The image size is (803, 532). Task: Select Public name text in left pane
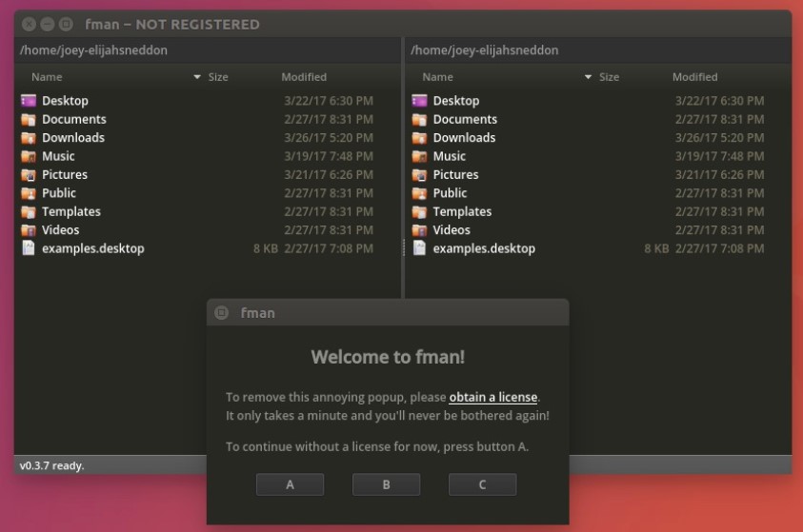click(59, 193)
